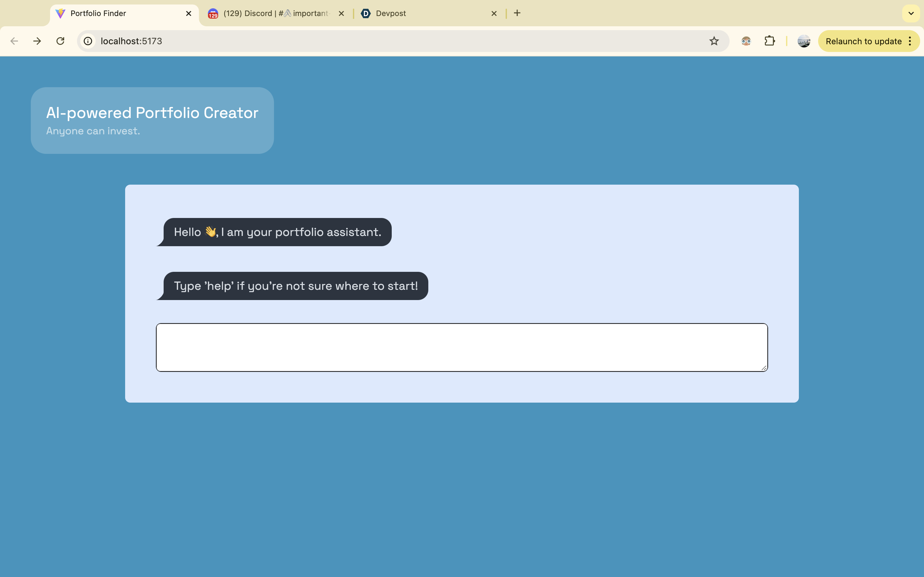Click the browser back arrow

[14, 41]
